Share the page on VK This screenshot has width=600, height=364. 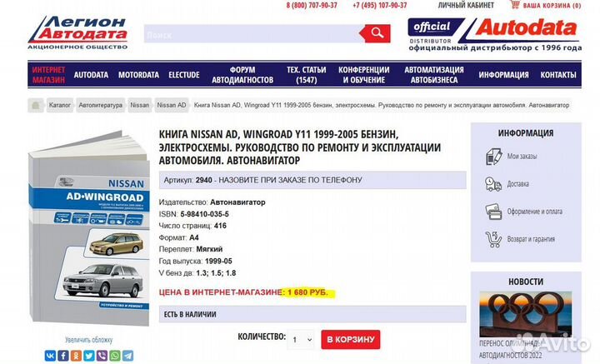[50, 356]
